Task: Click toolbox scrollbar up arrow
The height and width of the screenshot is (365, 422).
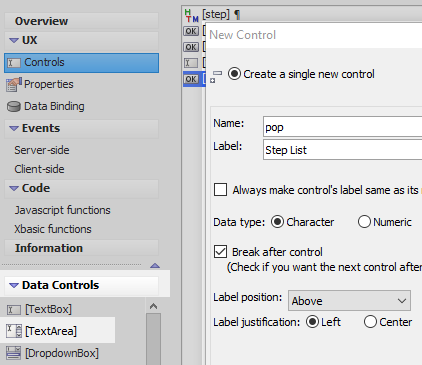Action: pyautogui.click(x=153, y=306)
